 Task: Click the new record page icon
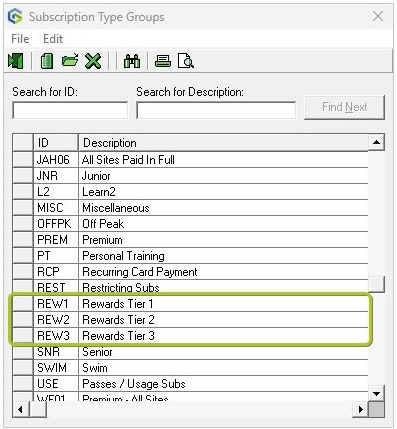point(47,61)
